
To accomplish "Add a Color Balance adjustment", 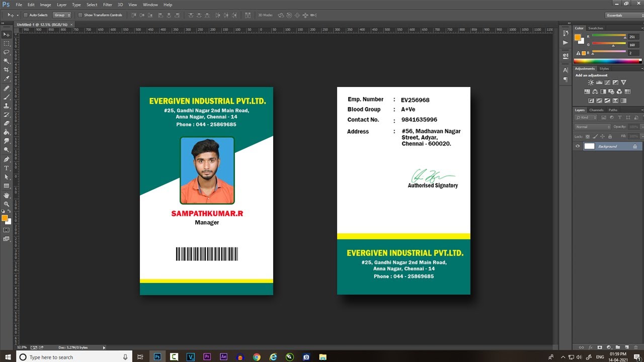I will [595, 92].
